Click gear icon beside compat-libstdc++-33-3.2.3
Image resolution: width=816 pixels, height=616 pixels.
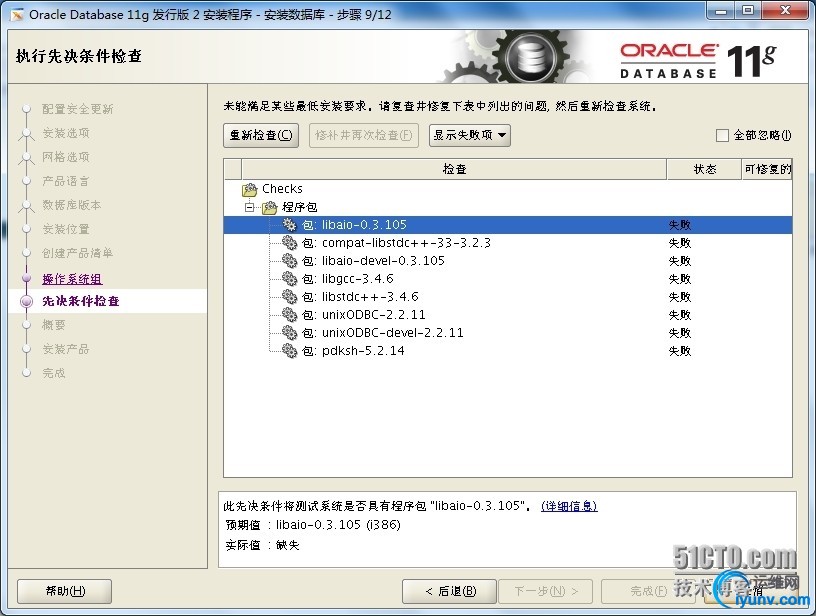pyautogui.click(x=289, y=243)
